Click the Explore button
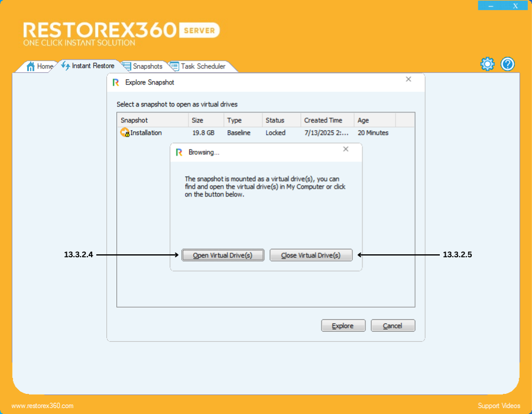The height and width of the screenshot is (414, 532). point(343,326)
